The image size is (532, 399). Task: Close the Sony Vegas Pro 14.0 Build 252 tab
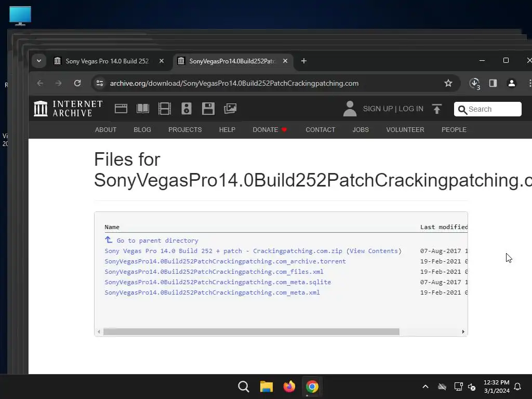tap(162, 61)
